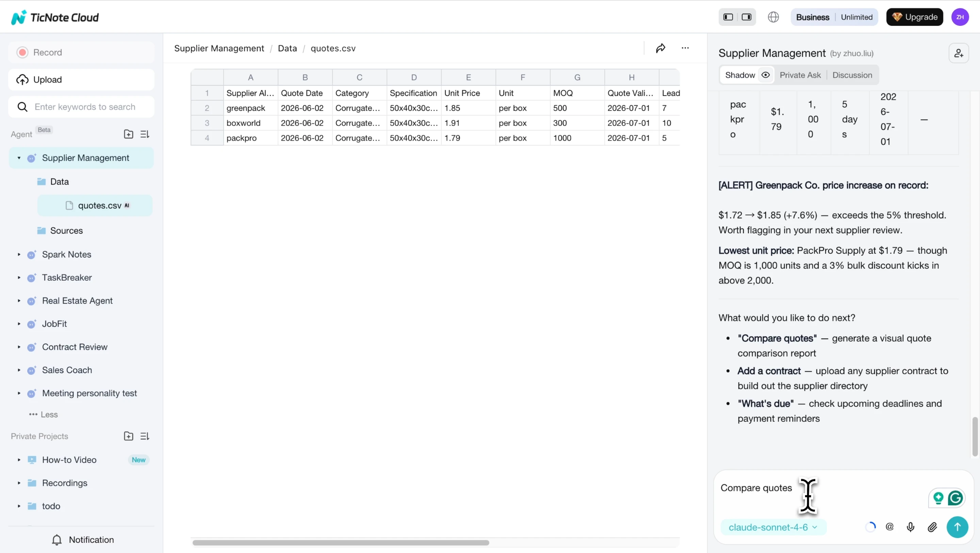Screen dimensions: 980x553
Task: Open the claude-sonnet-4-6 model dropdown
Action: (773, 527)
